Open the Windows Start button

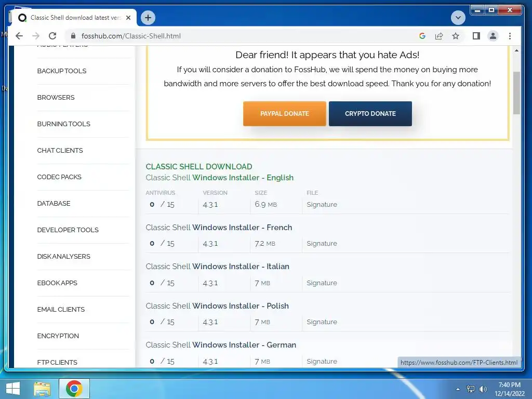(13, 389)
